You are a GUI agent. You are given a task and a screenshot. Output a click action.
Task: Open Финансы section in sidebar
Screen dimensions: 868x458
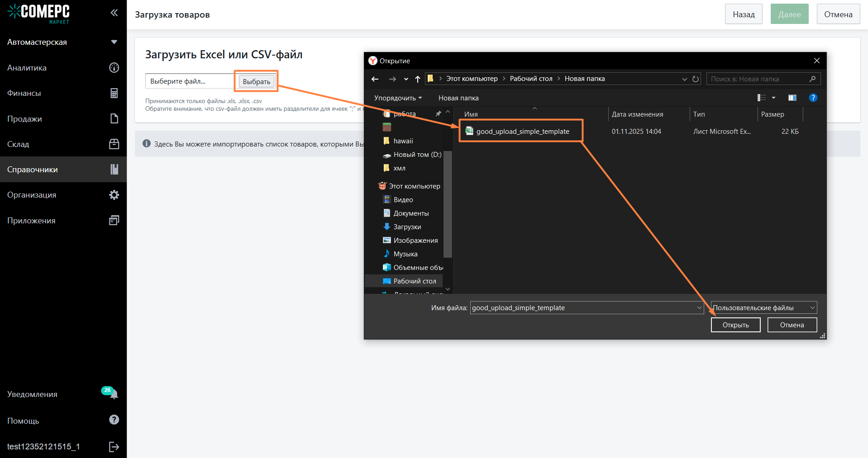tap(63, 93)
